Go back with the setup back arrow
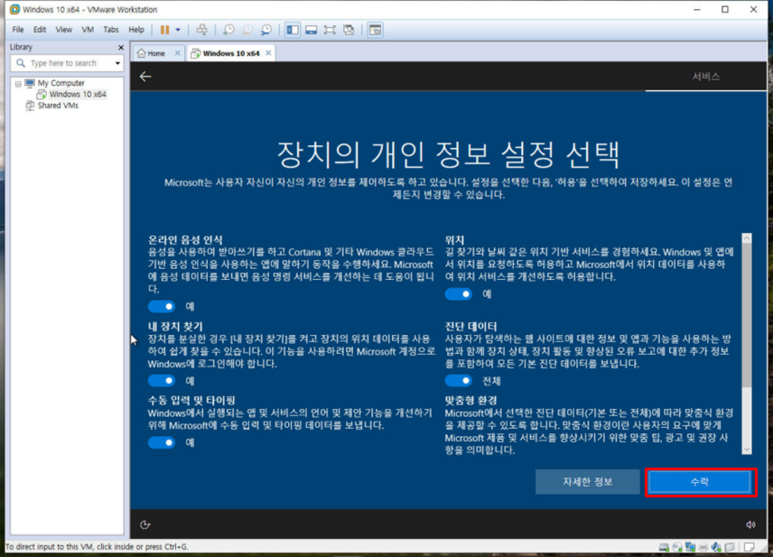 pos(145,76)
